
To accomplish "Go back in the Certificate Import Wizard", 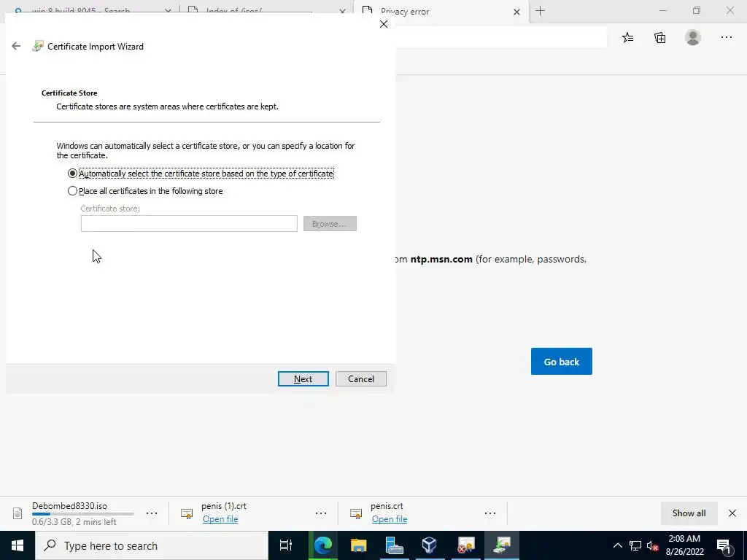I will pos(16,46).
